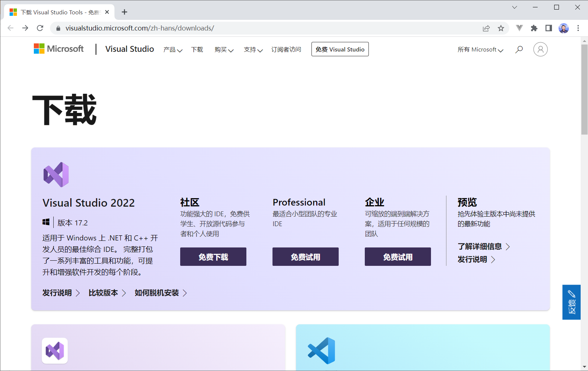The width and height of the screenshot is (588, 371).
Task: Open the Chrome profile avatar
Action: [x=563, y=28]
